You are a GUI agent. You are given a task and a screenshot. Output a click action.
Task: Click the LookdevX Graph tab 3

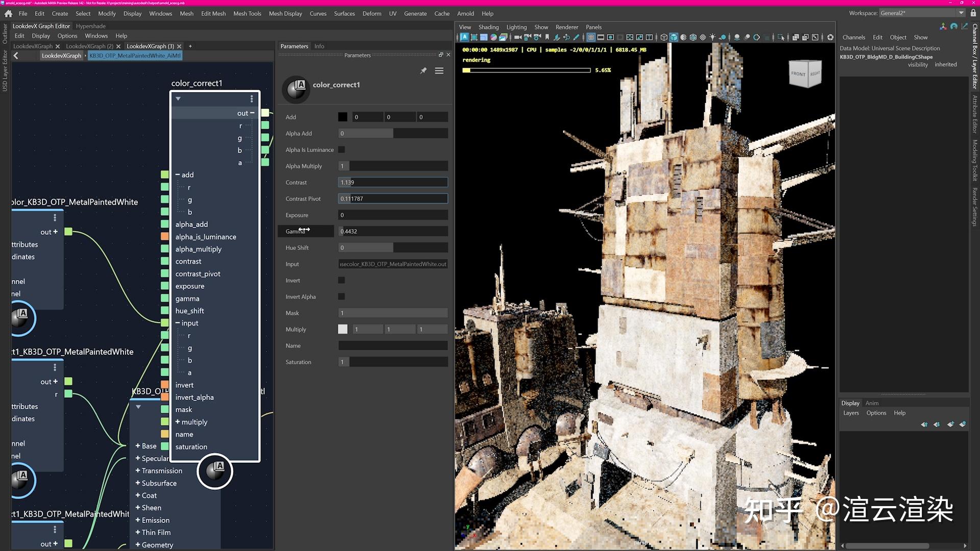(x=150, y=45)
